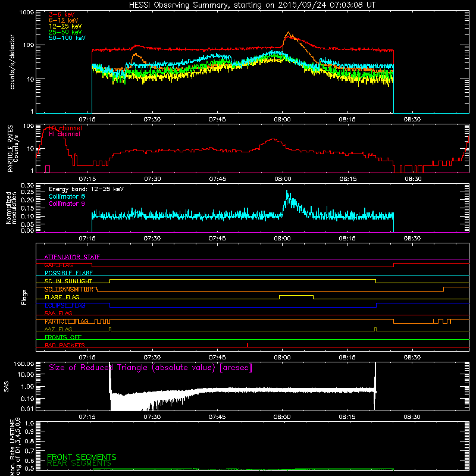Viewport: 476px width, 476px height.
Task: Click the SAS axis label
Action: click(7, 387)
